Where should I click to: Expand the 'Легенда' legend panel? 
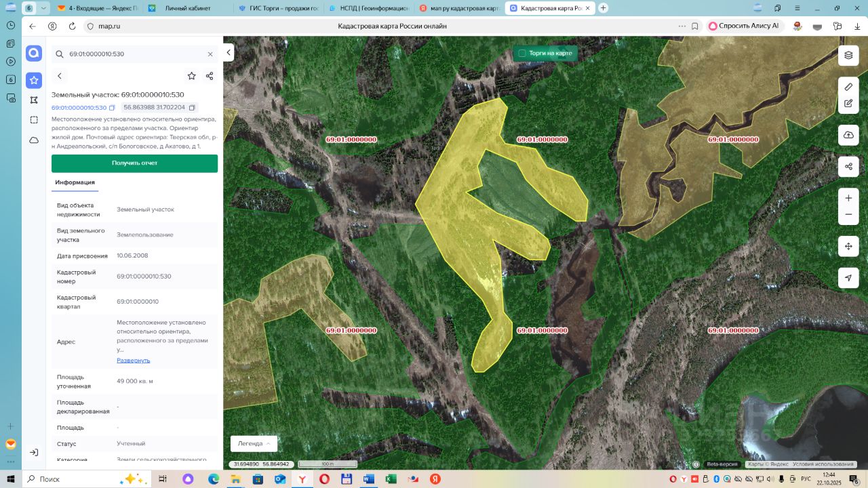click(254, 443)
